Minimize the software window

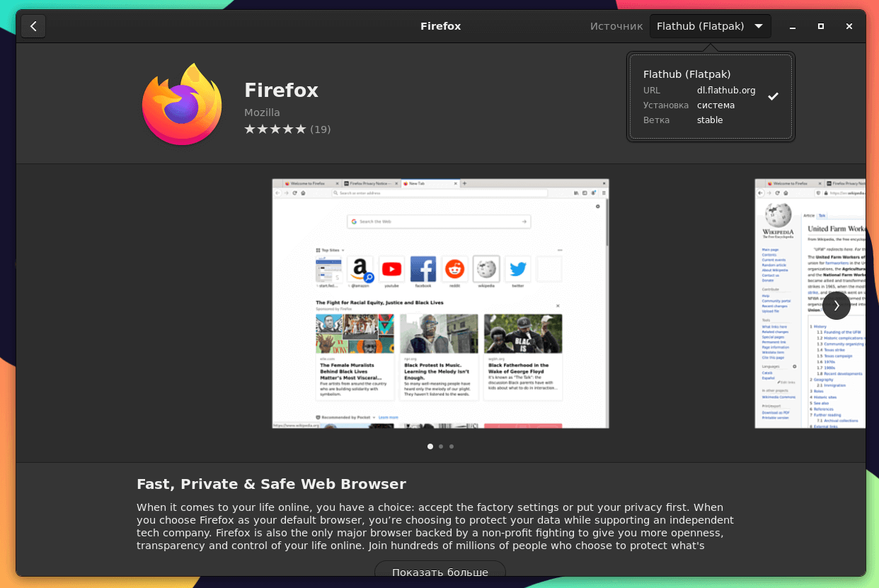coord(792,26)
